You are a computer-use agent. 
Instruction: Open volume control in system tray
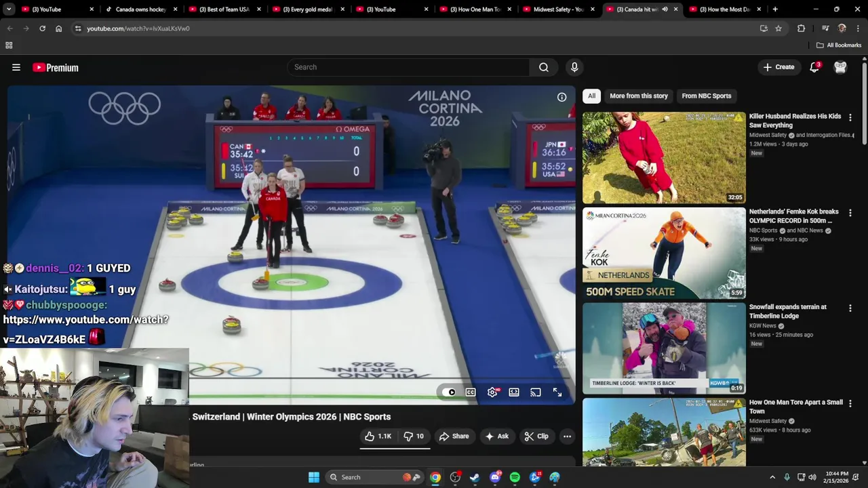tap(812, 477)
